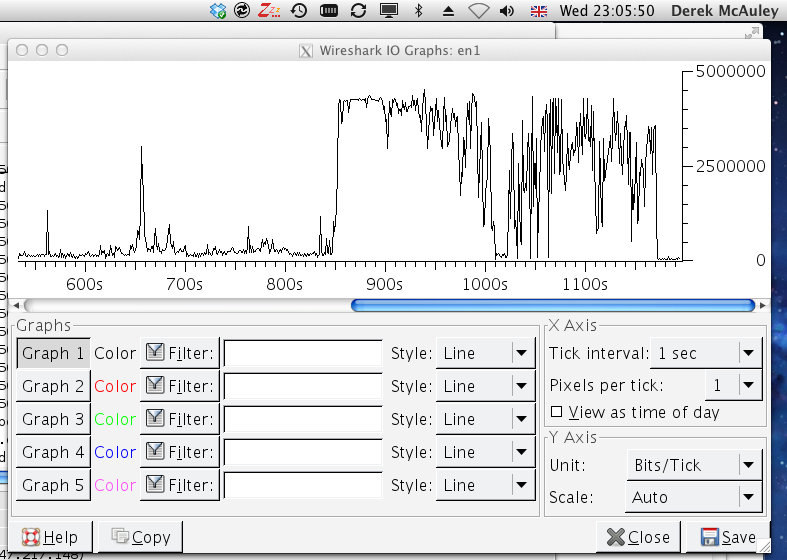The image size is (787, 560).
Task: Click the Graph 3 filter text field
Action: (303, 419)
